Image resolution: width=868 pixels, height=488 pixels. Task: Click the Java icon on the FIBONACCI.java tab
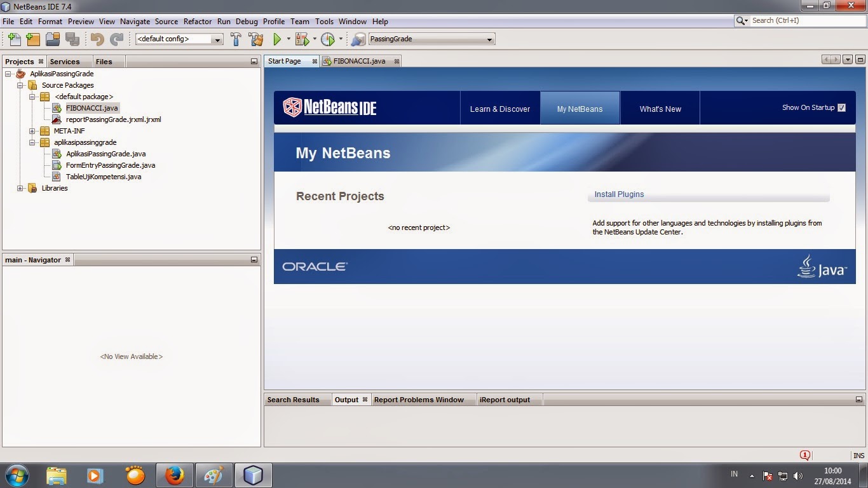coord(327,61)
